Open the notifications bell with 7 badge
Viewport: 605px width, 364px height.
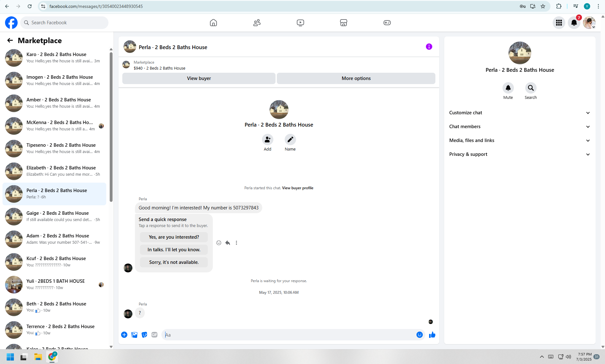574,23
